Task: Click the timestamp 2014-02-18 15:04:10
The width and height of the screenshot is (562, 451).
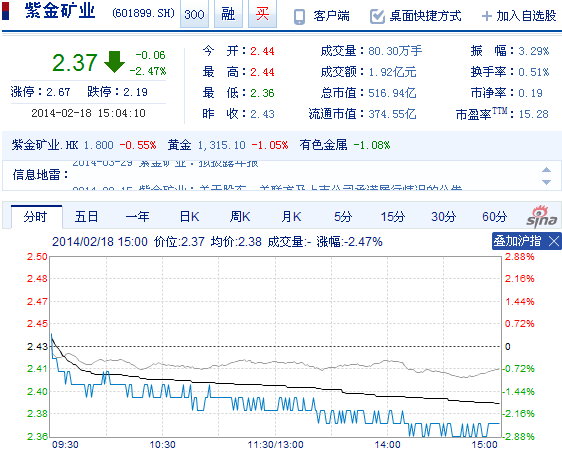Action: point(88,113)
